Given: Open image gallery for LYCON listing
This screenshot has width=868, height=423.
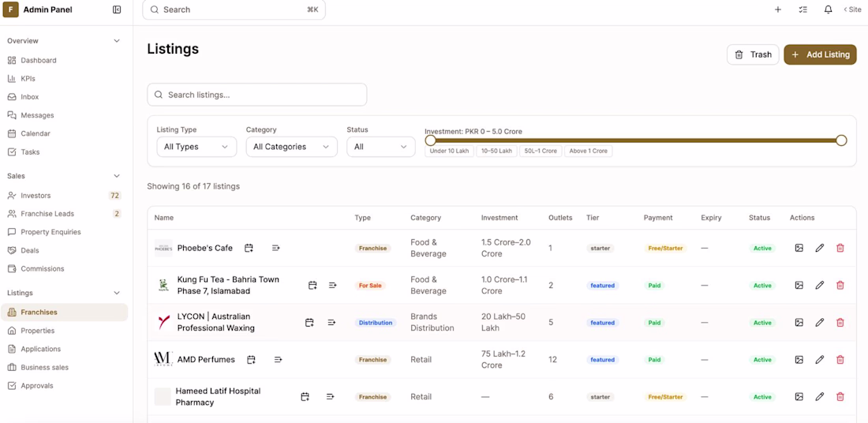Looking at the screenshot, I should (799, 322).
